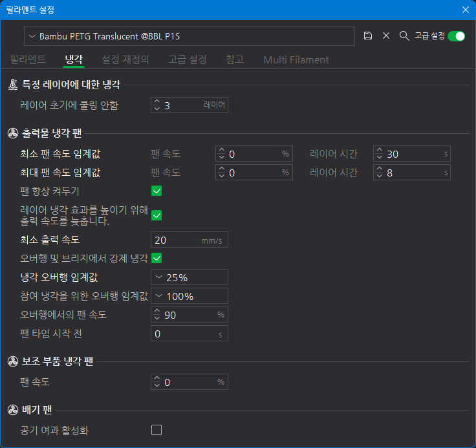Open search with the magnifier icon
The image size is (476, 448).
pos(404,36)
